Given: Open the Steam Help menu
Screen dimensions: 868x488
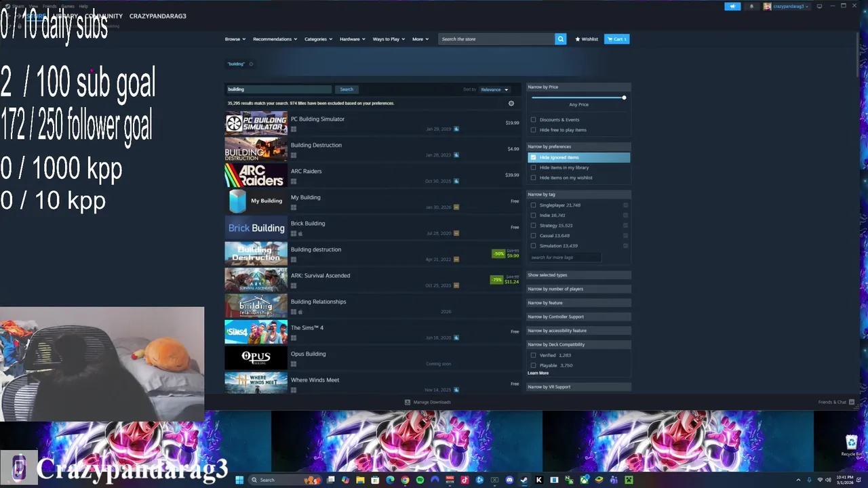Looking at the screenshot, I should point(83,6).
